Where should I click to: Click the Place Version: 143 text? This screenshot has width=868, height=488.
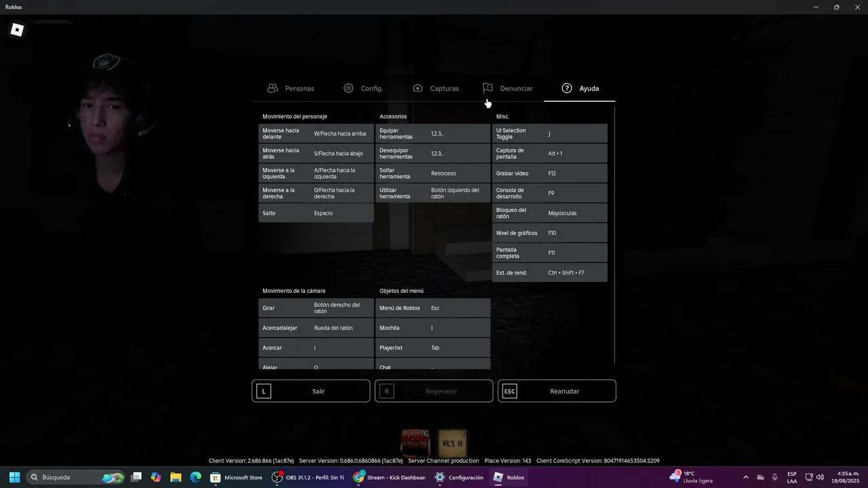click(508, 461)
